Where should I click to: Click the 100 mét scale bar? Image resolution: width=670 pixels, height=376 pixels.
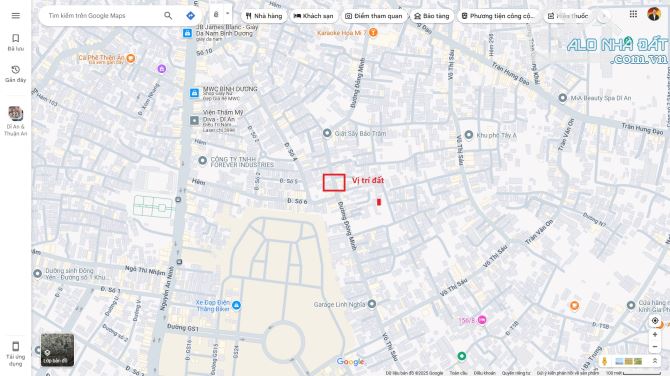pyautogui.click(x=633, y=373)
